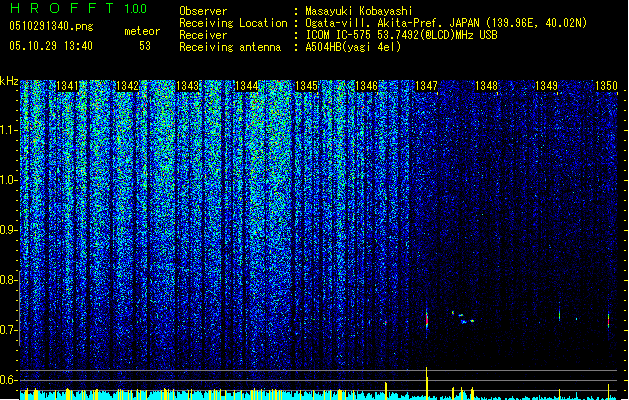Image resolution: width=629 pixels, height=400 pixels.
Task: Click the 0.9 frequency axis label
Action: 9,230
